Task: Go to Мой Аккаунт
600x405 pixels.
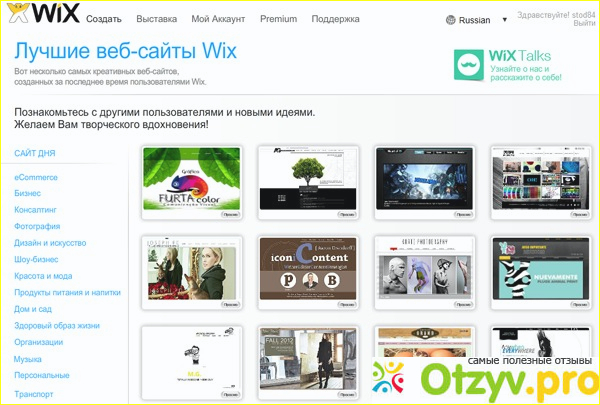Action: 219,19
